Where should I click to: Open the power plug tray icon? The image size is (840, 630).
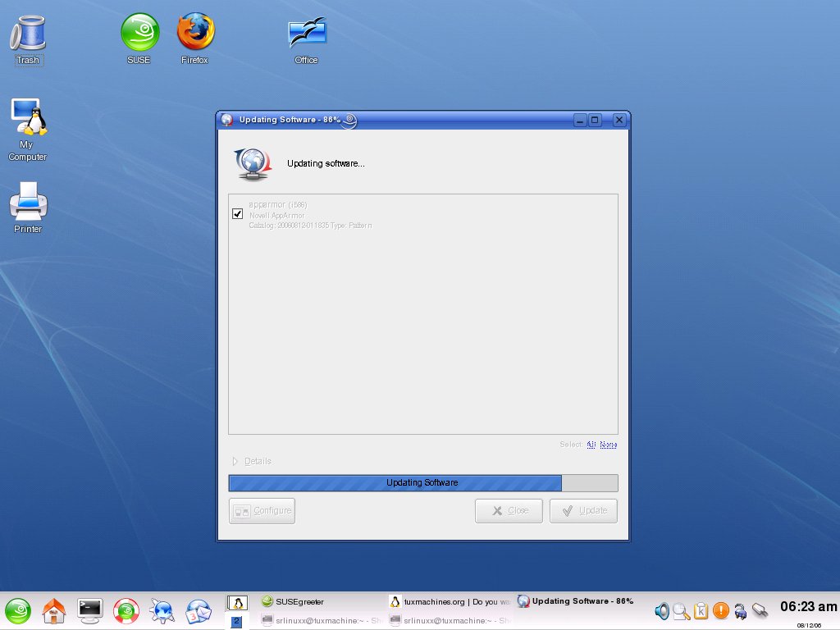coord(741,611)
